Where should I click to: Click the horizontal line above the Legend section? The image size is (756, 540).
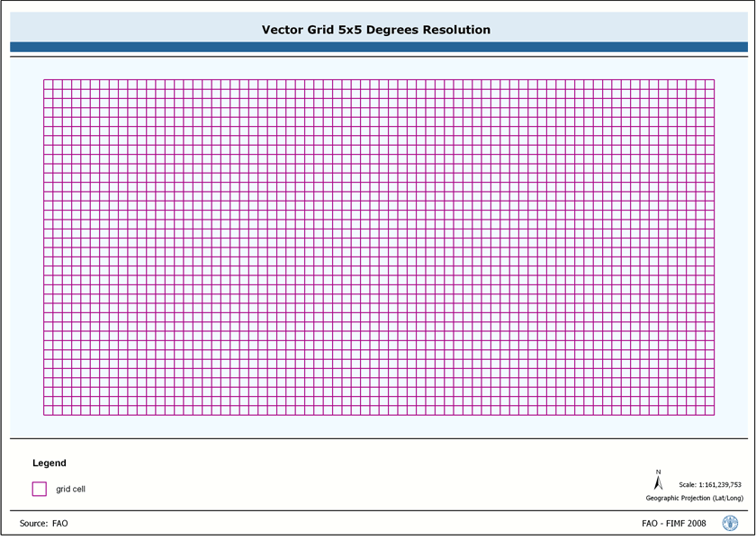378,439
